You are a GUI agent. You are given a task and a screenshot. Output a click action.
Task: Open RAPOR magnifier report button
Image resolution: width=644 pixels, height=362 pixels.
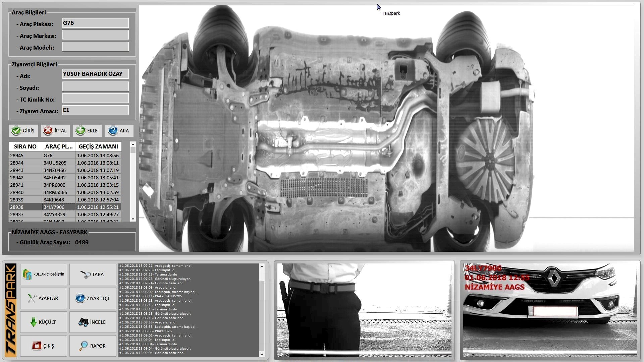click(x=93, y=346)
